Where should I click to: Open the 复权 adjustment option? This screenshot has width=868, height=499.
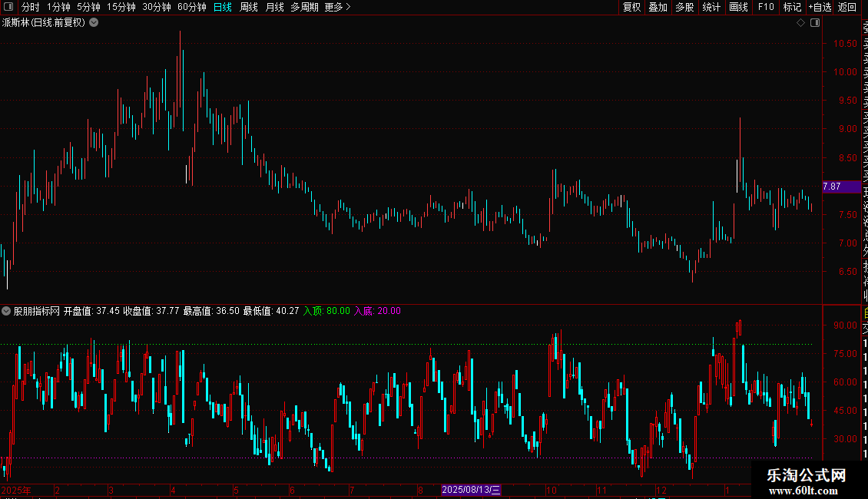(x=631, y=7)
